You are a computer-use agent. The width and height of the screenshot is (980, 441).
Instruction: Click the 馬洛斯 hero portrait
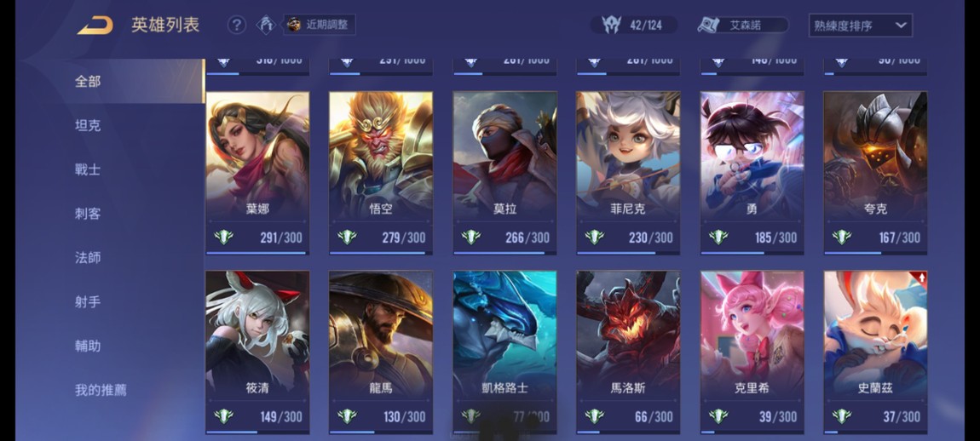[x=628, y=335]
